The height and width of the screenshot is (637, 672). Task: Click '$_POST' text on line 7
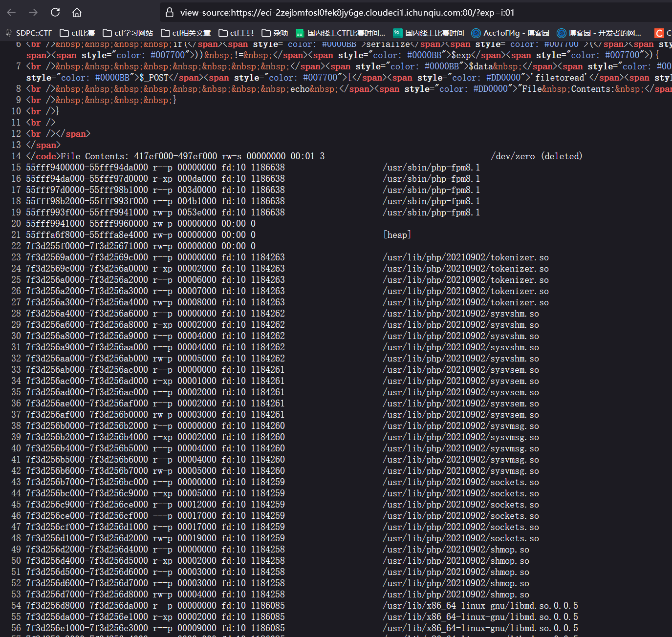tap(154, 78)
